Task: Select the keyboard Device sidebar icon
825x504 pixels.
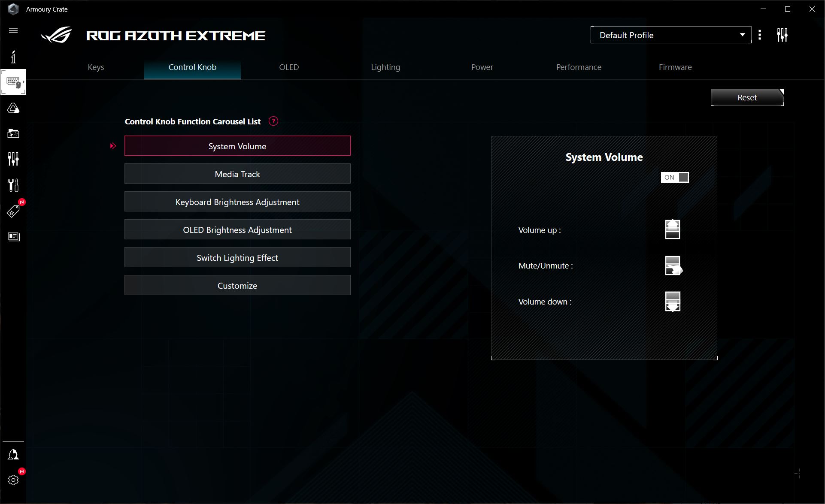Action: click(13, 82)
